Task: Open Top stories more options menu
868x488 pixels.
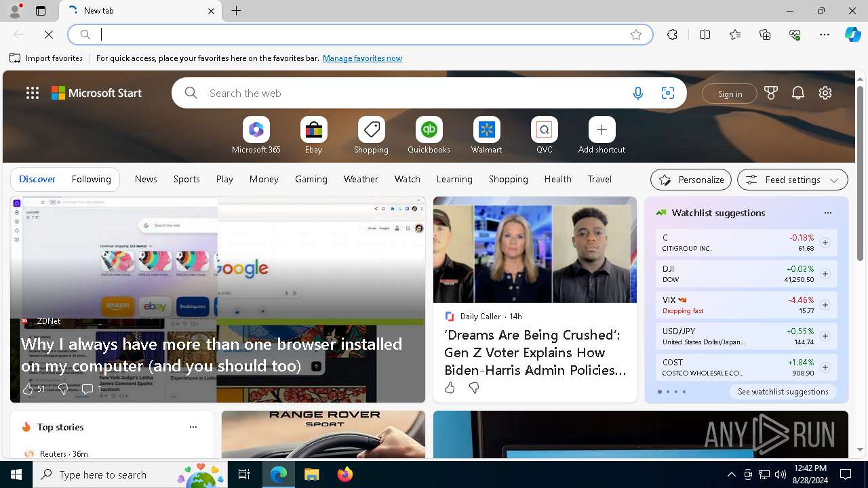Action: pos(193,427)
